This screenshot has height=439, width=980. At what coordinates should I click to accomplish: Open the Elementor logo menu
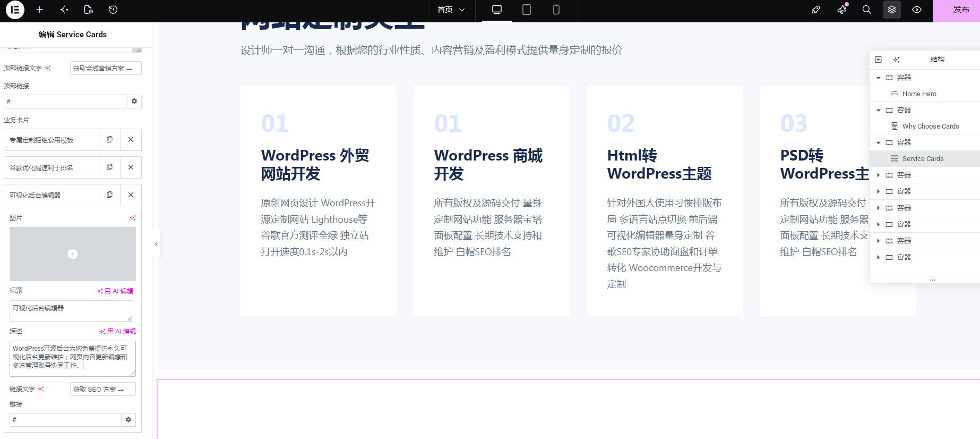[x=15, y=10]
